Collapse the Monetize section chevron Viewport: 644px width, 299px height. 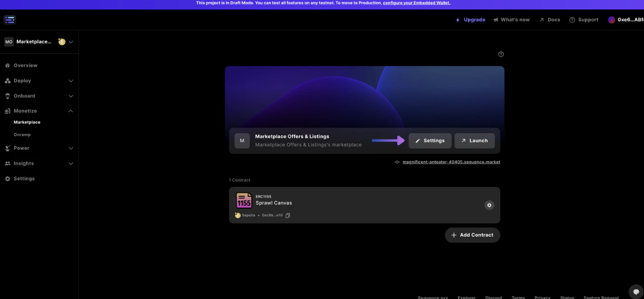coord(71,111)
